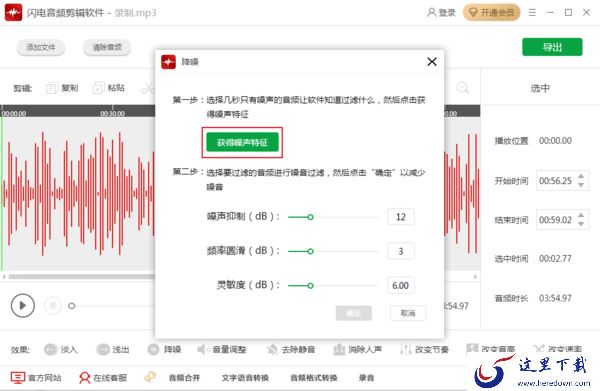
Task: Open the hamburger menu in title bar
Action: click(x=532, y=13)
